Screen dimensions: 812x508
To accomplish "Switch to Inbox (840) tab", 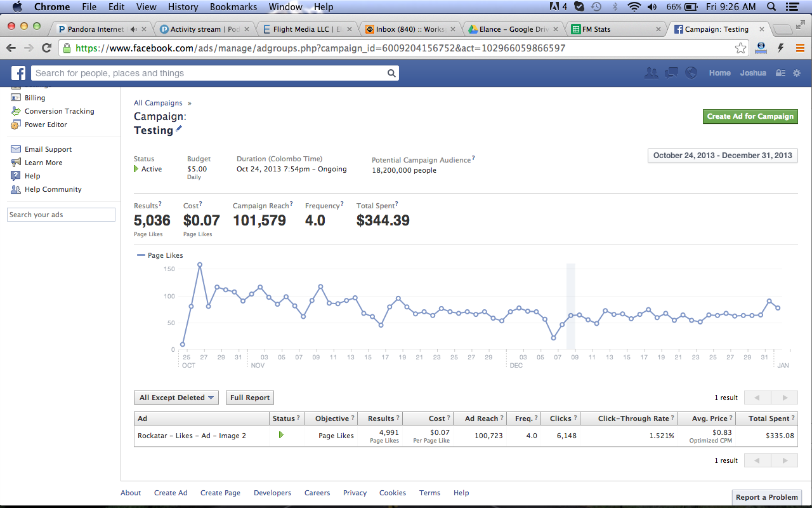I will [410, 29].
